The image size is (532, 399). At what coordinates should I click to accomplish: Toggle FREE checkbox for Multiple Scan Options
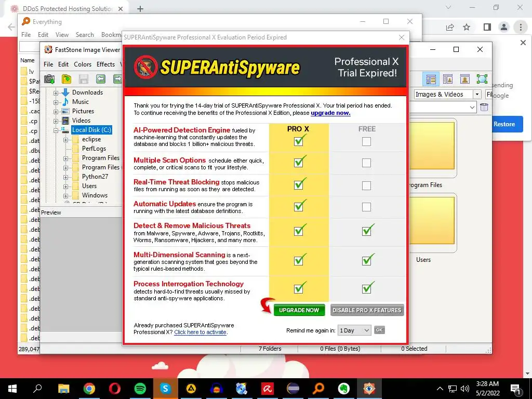pyautogui.click(x=366, y=163)
